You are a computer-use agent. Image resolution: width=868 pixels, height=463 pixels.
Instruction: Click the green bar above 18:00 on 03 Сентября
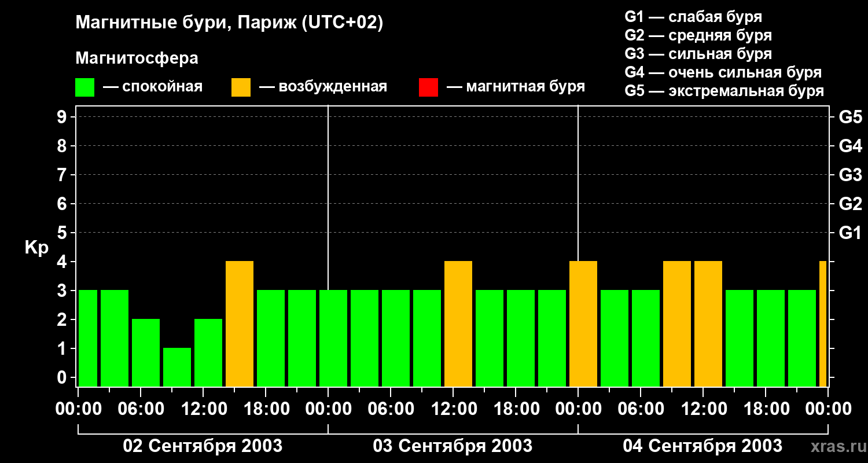click(521, 338)
